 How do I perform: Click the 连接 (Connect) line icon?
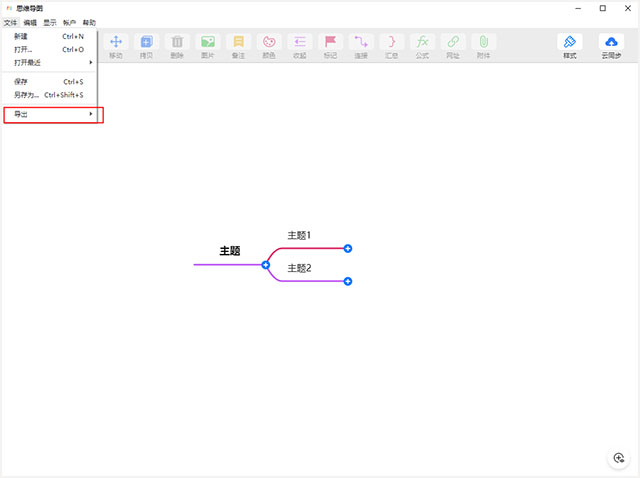pos(361,43)
